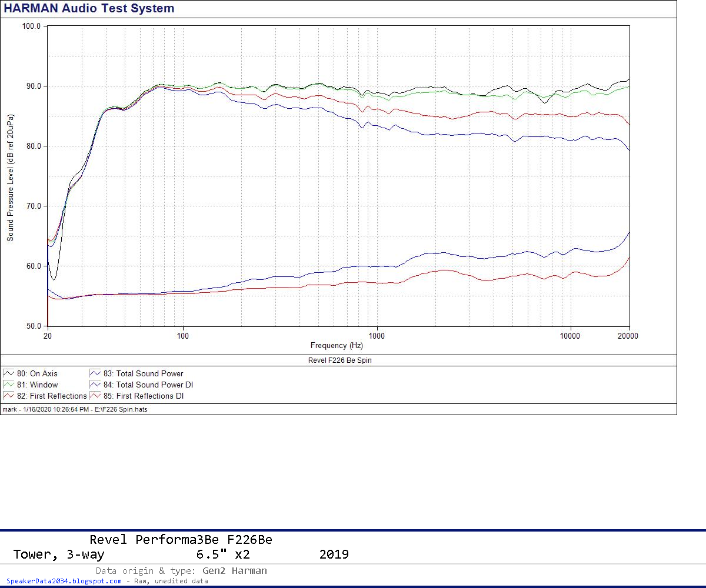Click the Frequency (Hz) axis label
The width and height of the screenshot is (706, 588).
coord(338,345)
